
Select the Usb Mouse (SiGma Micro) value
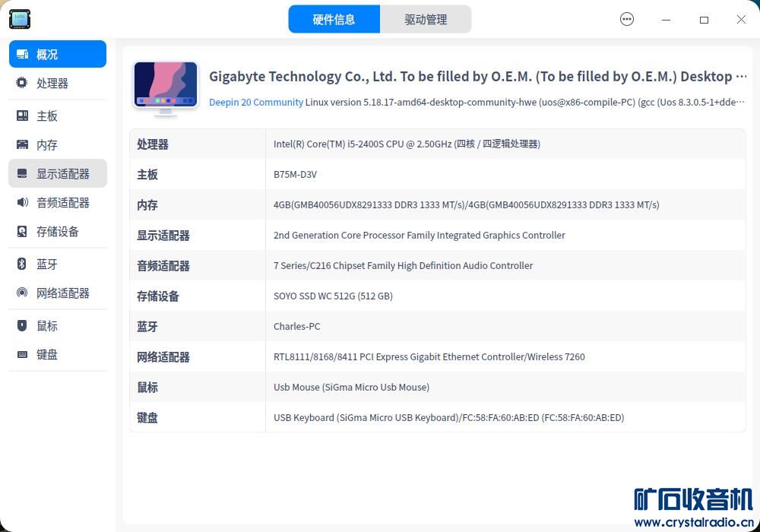point(351,387)
